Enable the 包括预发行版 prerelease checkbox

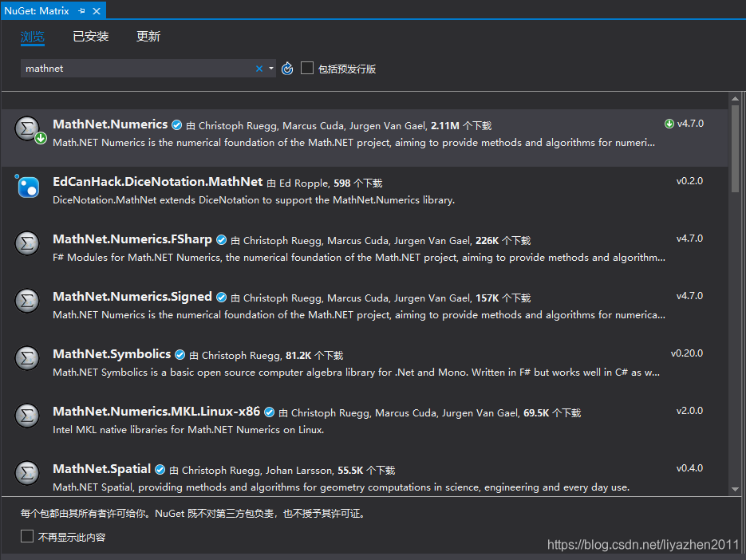pyautogui.click(x=307, y=69)
